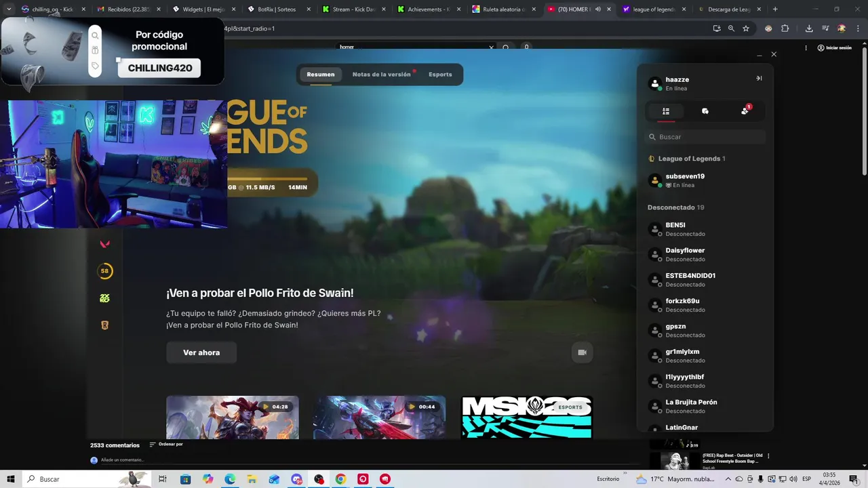This screenshot has height=488, width=868.
Task: Click Iniciar sesión on YouTube
Action: pos(834,47)
